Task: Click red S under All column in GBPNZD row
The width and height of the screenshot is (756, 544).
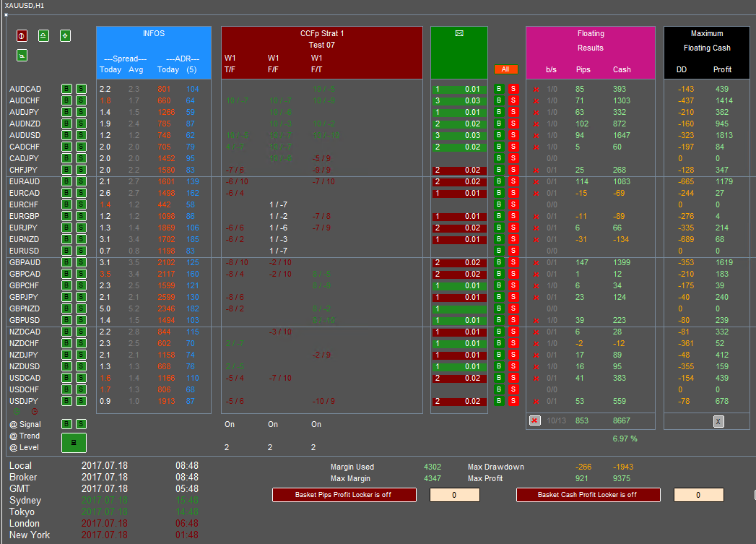Action: tap(513, 308)
